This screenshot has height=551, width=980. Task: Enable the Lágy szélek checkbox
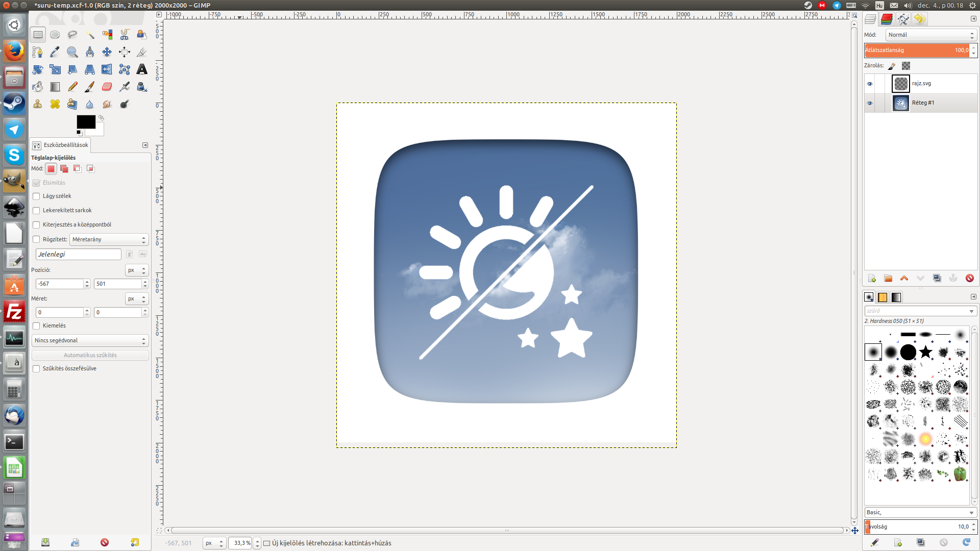pos(36,196)
